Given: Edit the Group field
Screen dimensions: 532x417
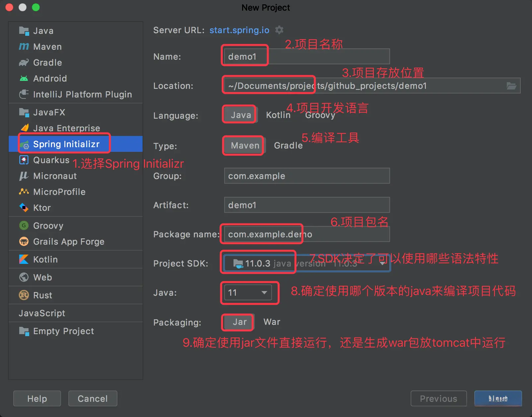Looking at the screenshot, I should point(307,176).
